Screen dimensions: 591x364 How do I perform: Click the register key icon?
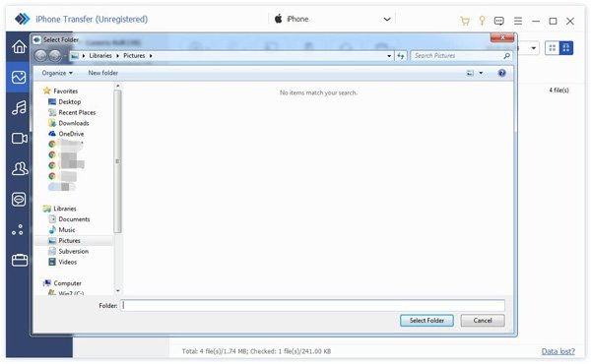[x=482, y=21]
